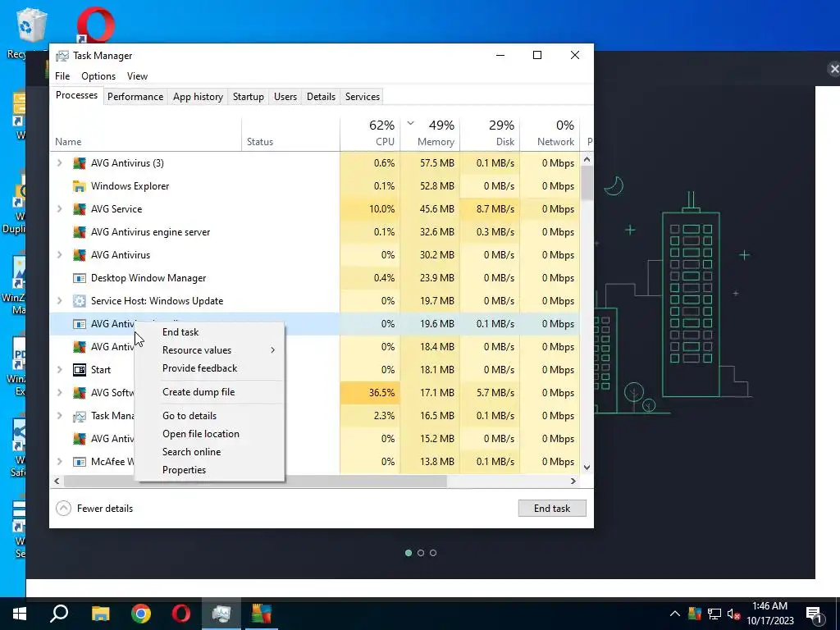Click Fewer details toggle

(x=94, y=509)
